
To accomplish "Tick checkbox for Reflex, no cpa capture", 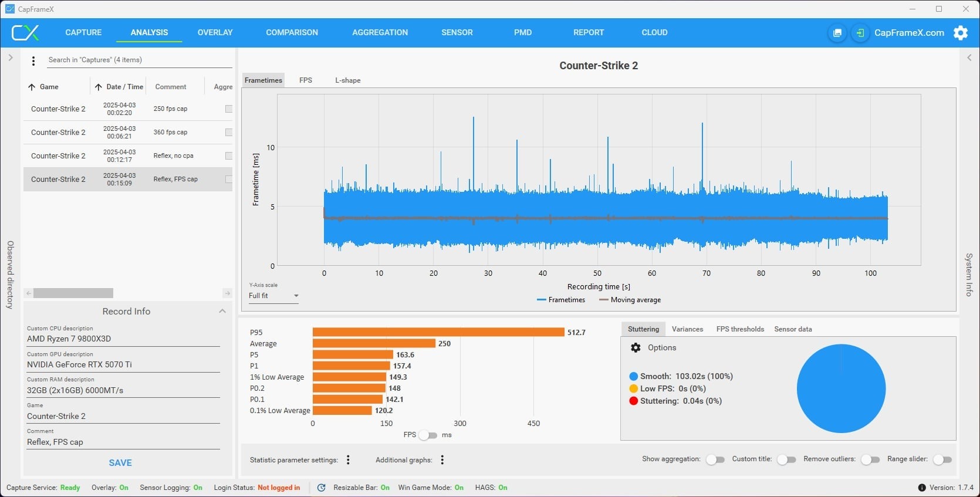I will click(x=229, y=156).
